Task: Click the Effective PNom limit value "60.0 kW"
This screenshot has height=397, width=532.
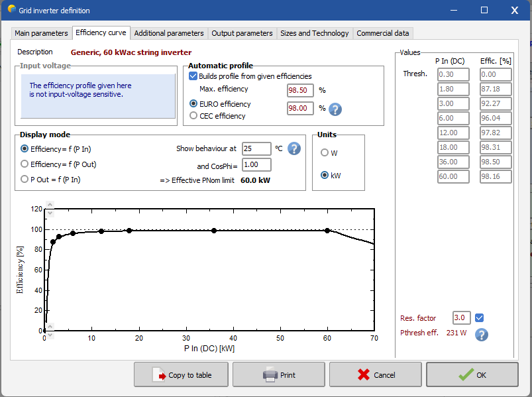Action: (256, 180)
